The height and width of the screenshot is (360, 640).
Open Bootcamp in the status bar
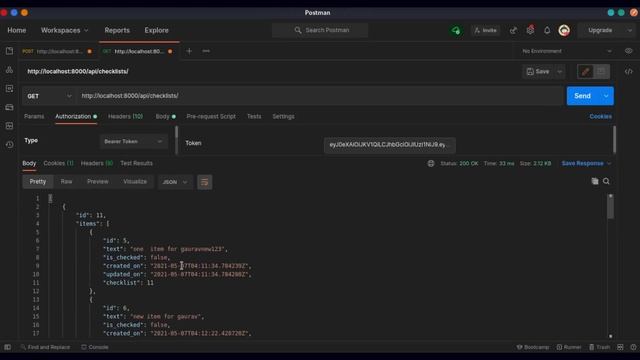tap(533, 347)
